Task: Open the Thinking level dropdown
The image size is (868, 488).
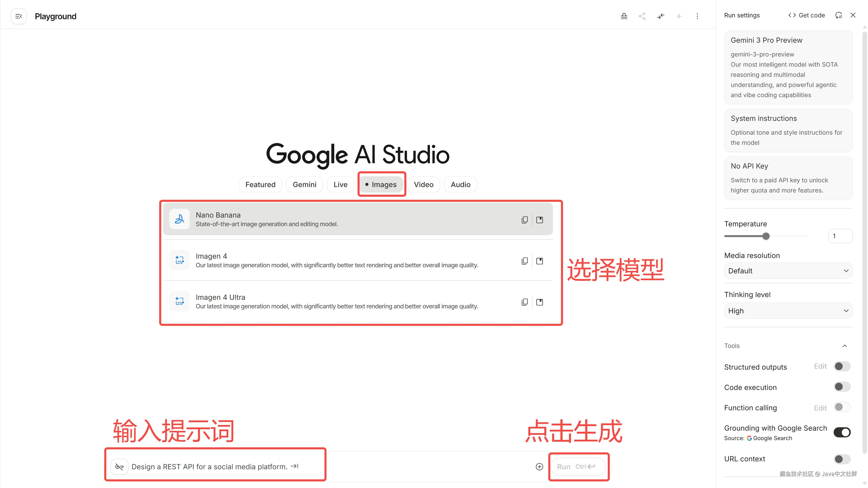Action: coord(788,311)
